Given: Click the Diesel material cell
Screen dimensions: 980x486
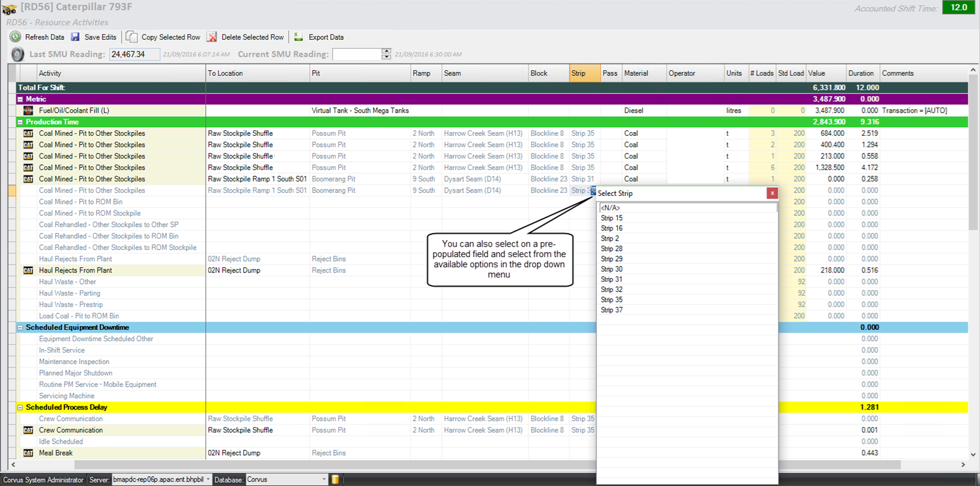Looking at the screenshot, I should [x=644, y=111].
